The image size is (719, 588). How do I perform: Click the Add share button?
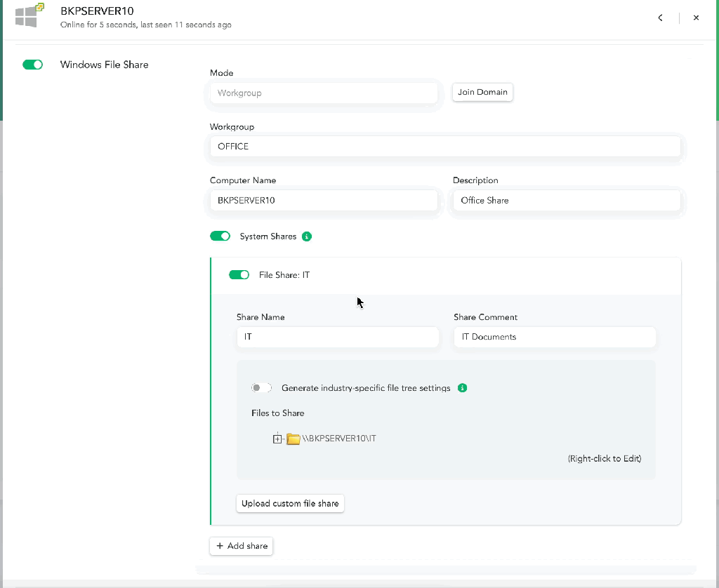coord(241,546)
